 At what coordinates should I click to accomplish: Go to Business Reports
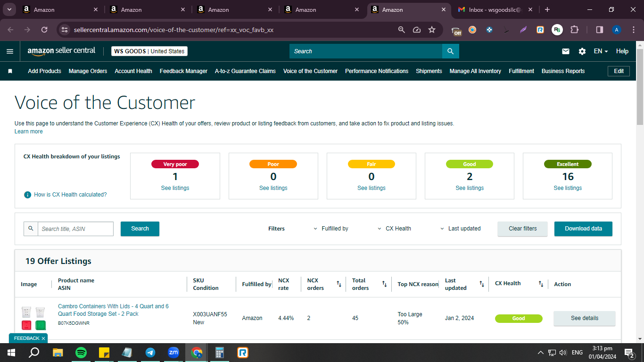563,71
